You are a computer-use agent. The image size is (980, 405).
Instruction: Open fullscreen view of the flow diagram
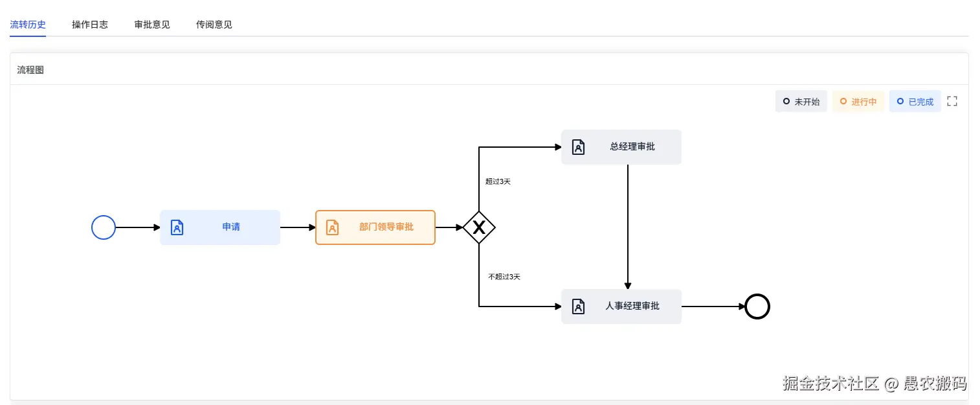click(952, 100)
